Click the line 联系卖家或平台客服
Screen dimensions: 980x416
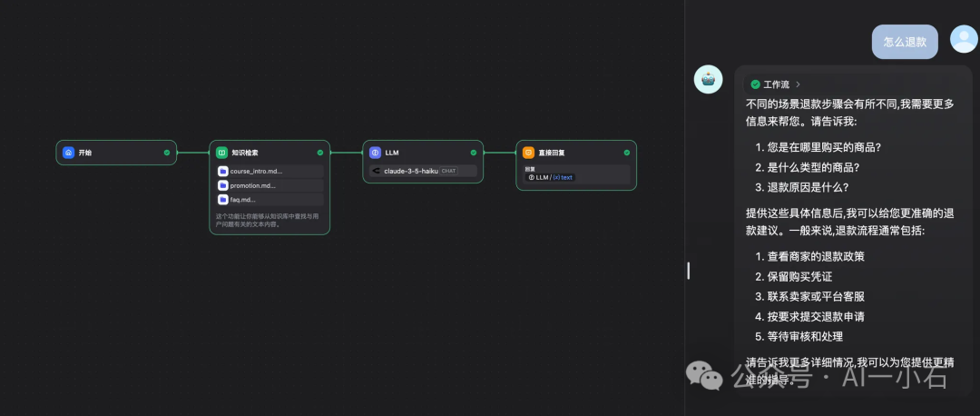pyautogui.click(x=817, y=296)
